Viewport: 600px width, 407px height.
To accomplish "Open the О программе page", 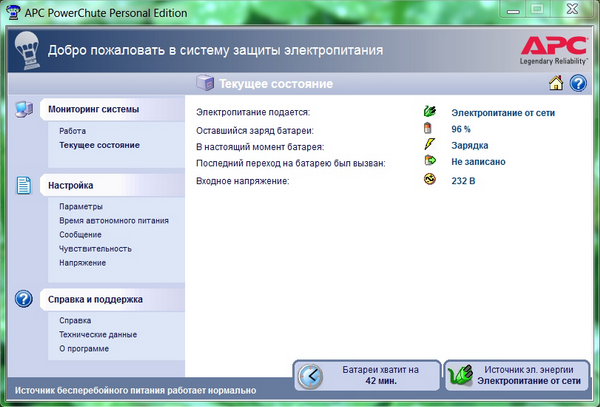I will click(84, 349).
